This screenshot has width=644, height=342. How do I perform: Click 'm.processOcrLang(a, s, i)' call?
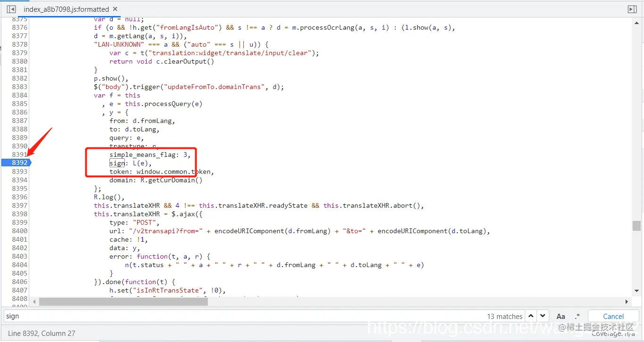pyautogui.click(x=340, y=27)
